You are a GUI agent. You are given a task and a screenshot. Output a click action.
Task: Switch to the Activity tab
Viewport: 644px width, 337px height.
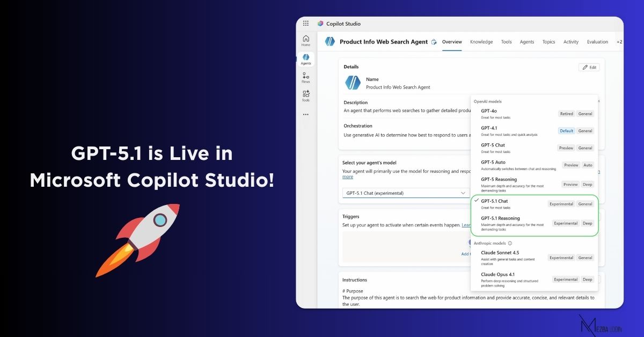[x=570, y=42]
